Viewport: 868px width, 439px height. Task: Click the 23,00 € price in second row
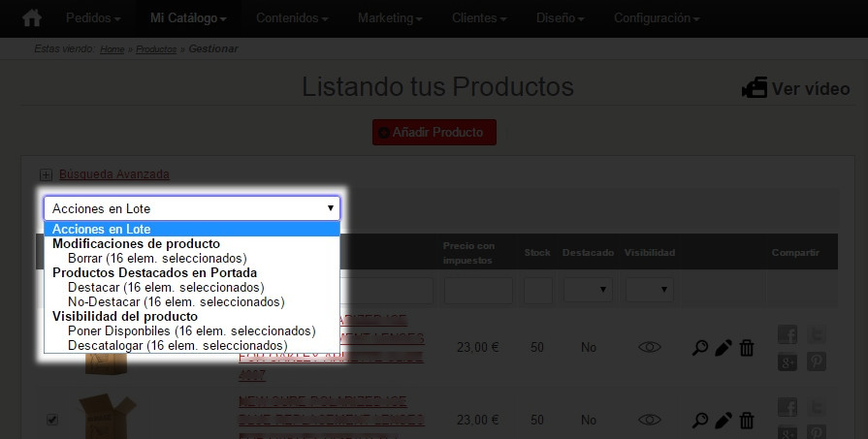click(478, 421)
